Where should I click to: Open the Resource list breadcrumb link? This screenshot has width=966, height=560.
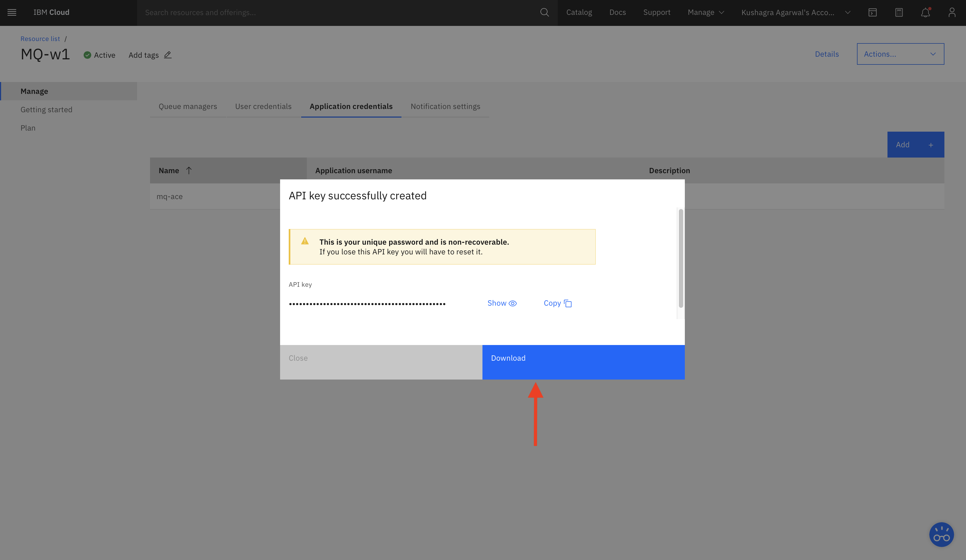pyautogui.click(x=40, y=39)
